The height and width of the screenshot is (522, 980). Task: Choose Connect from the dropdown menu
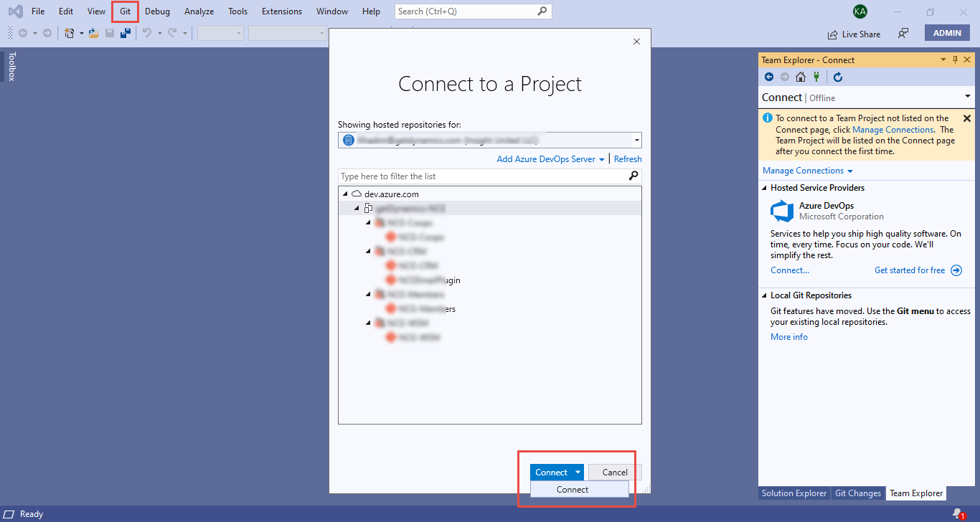click(x=580, y=490)
